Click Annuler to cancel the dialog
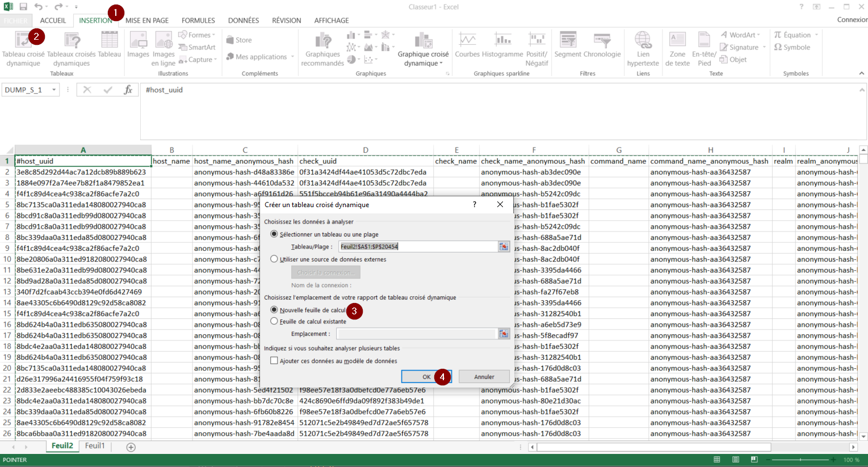Viewport: 868px width, 467px height. pos(484,377)
